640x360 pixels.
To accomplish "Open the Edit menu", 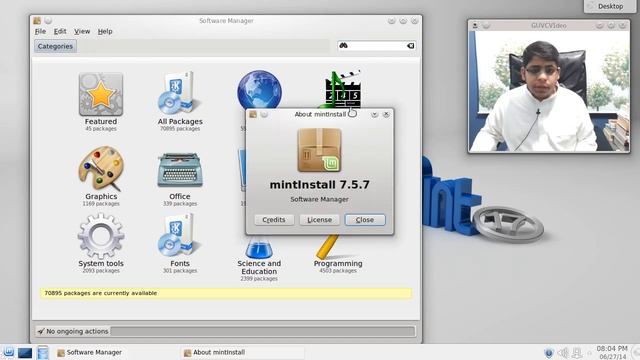I will [60, 31].
